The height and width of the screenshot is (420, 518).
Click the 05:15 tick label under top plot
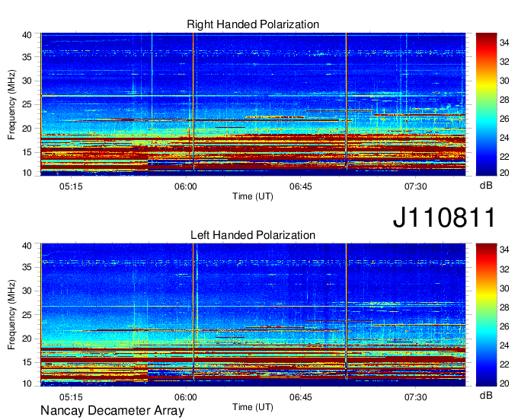tap(71, 186)
